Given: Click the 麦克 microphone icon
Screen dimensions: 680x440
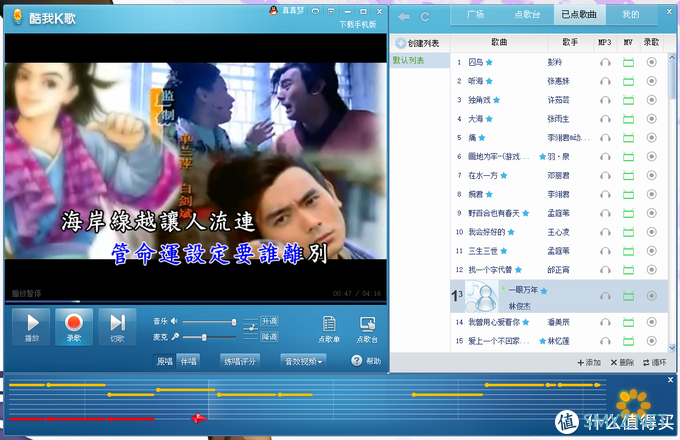Looking at the screenshot, I should pyautogui.click(x=175, y=336).
